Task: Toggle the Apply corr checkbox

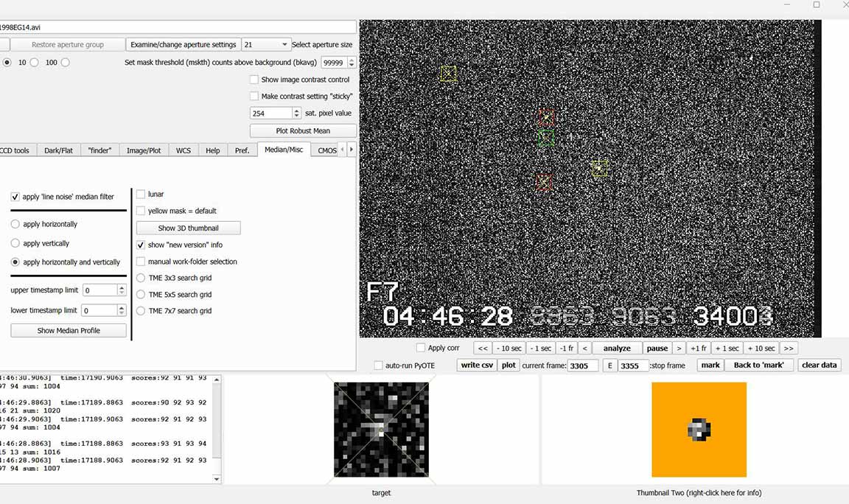Action: point(421,348)
